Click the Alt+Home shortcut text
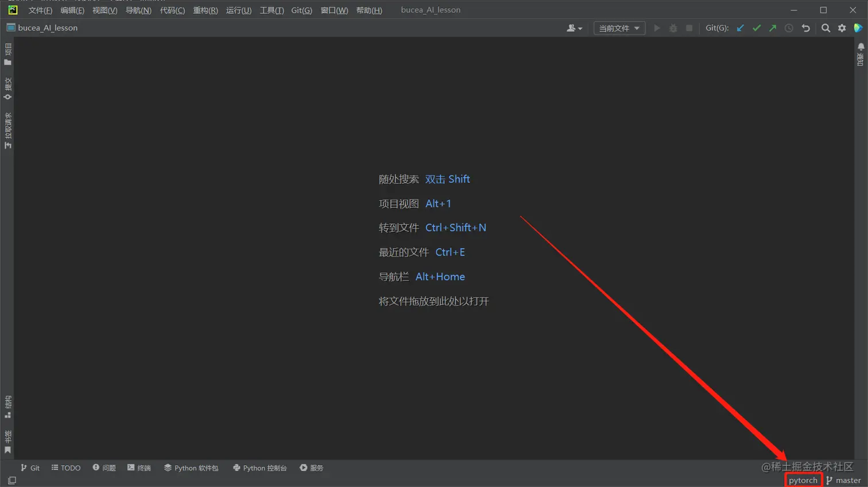The width and height of the screenshot is (868, 487). [x=440, y=277]
